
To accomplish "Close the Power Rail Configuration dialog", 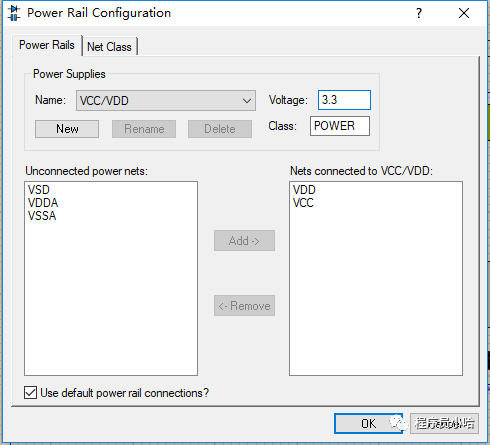I will pos(464,13).
